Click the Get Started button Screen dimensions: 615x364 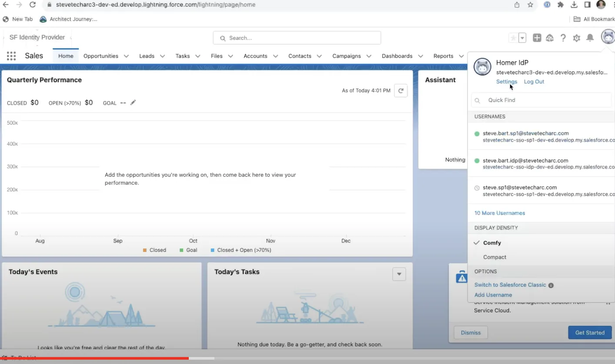[x=590, y=333]
